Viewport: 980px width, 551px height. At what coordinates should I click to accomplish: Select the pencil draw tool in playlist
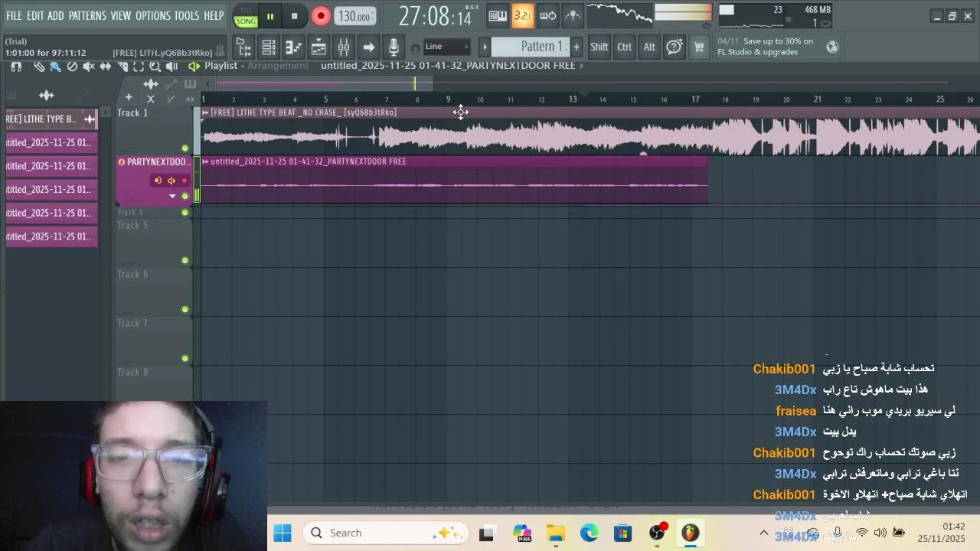[x=39, y=67]
